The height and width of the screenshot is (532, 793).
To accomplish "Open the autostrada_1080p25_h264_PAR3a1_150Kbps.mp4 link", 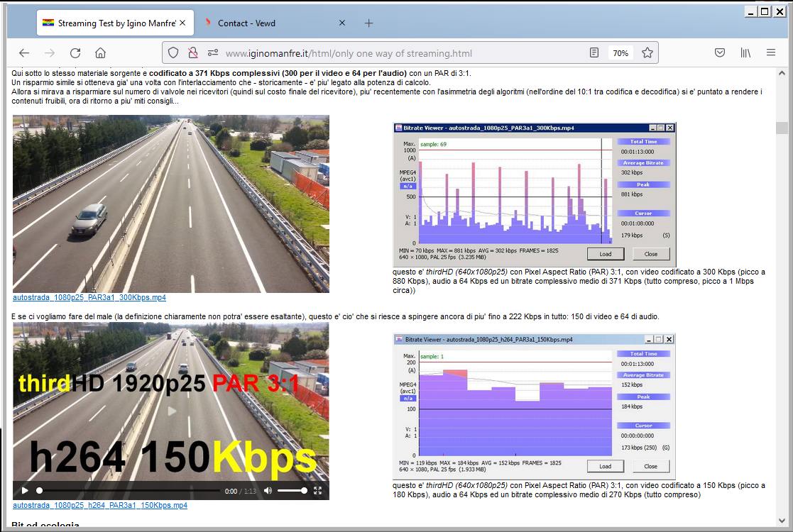I will (x=100, y=506).
